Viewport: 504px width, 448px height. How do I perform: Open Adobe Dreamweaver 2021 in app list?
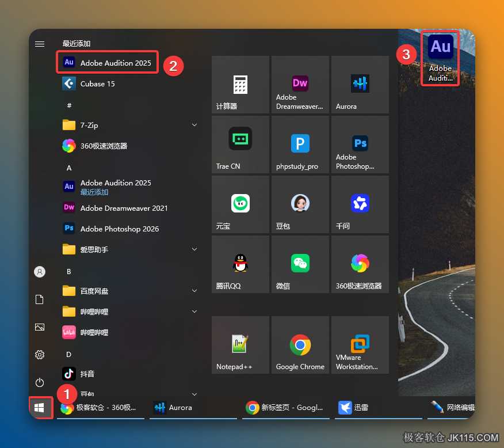[x=128, y=208]
